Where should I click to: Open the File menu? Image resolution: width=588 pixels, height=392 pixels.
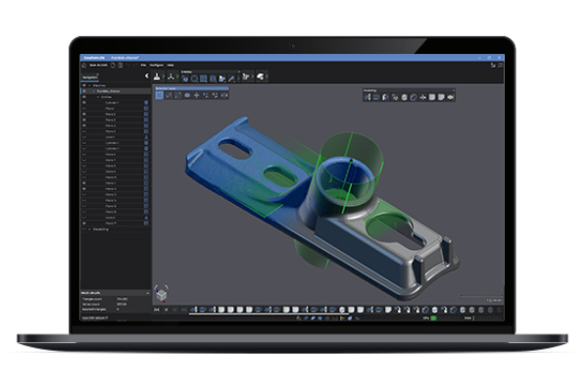pyautogui.click(x=144, y=64)
